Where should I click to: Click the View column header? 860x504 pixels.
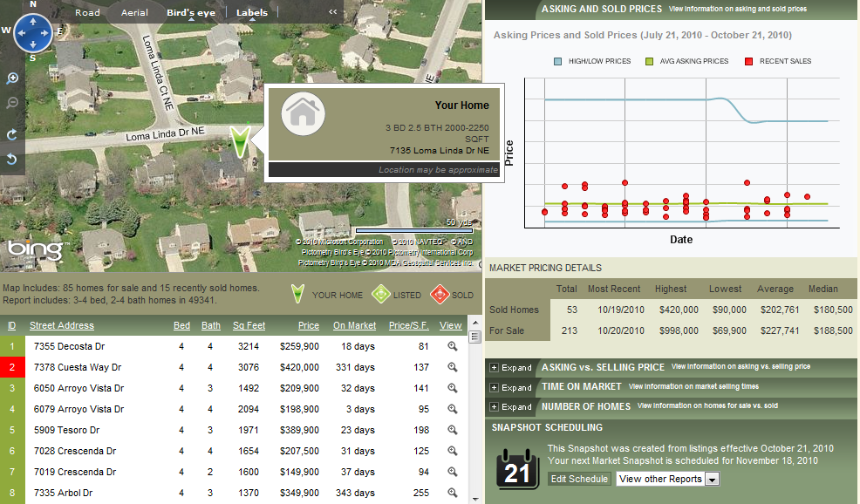[x=450, y=325]
